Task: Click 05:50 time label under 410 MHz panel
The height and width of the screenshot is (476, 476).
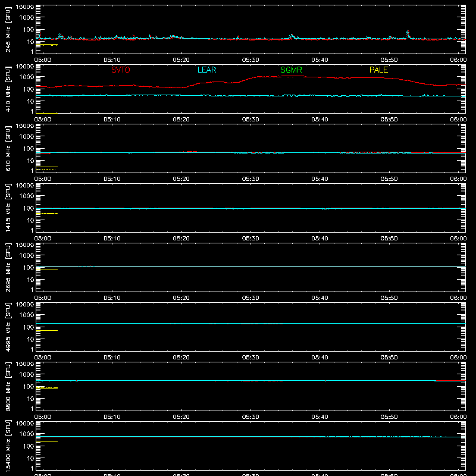Action: pyautogui.click(x=389, y=120)
